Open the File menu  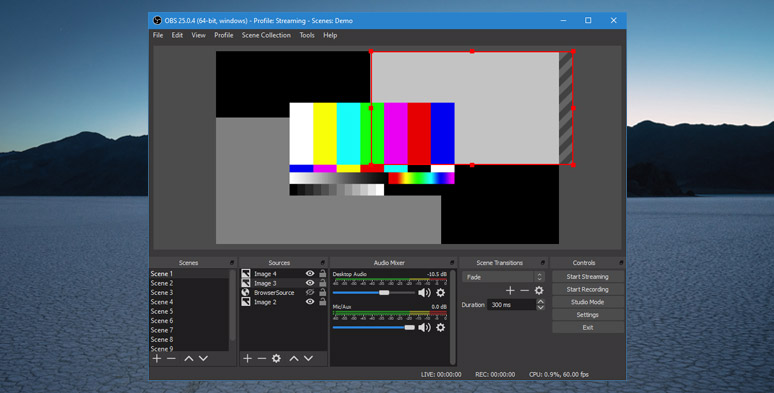pyautogui.click(x=158, y=35)
